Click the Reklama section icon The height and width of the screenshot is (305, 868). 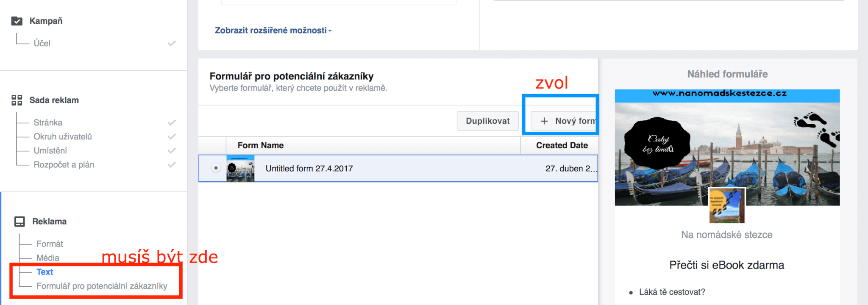(x=19, y=222)
